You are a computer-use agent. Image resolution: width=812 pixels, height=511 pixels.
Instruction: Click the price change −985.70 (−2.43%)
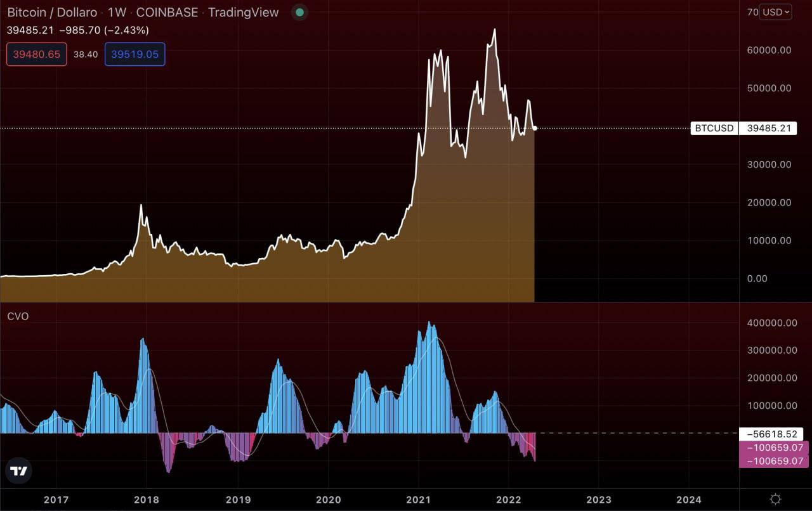[104, 30]
